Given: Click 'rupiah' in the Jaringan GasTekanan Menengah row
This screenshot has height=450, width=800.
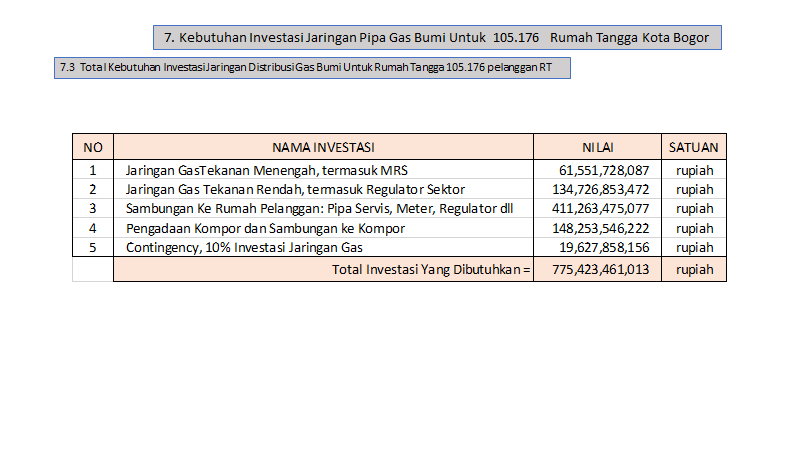Looking at the screenshot, I should tap(694, 170).
